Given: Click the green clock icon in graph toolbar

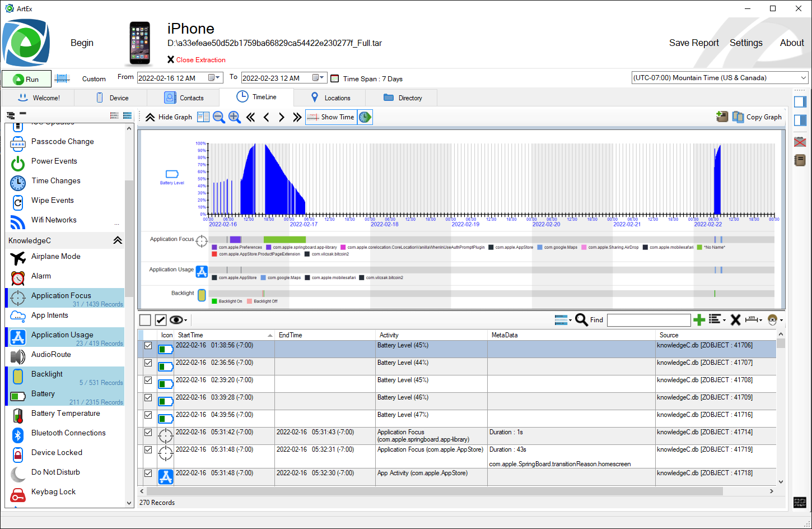Looking at the screenshot, I should (x=365, y=117).
